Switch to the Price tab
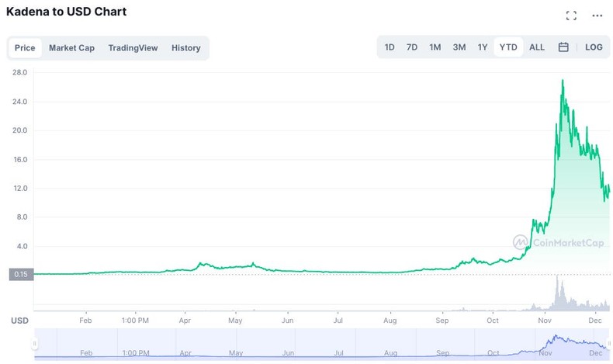Screen dimensions: 613x364 coord(25,48)
